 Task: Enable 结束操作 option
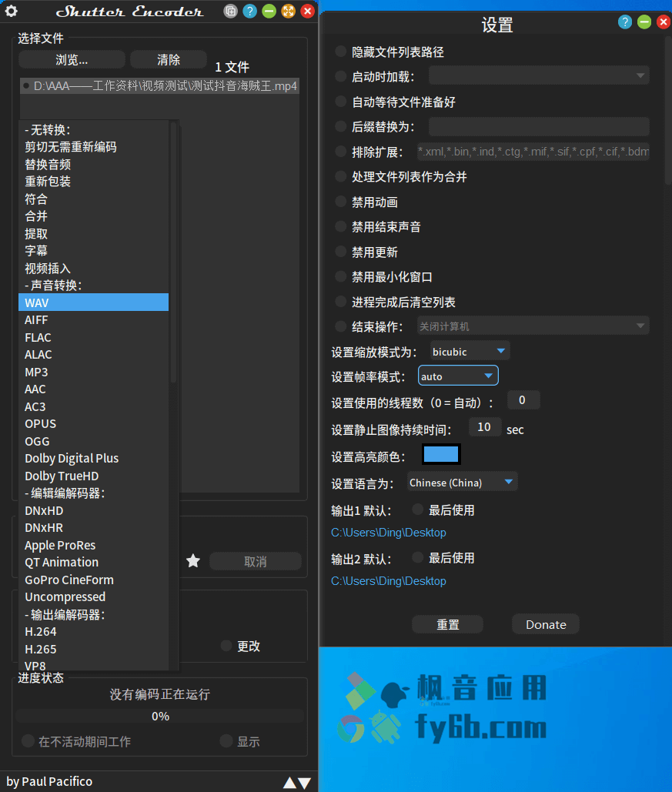point(340,326)
